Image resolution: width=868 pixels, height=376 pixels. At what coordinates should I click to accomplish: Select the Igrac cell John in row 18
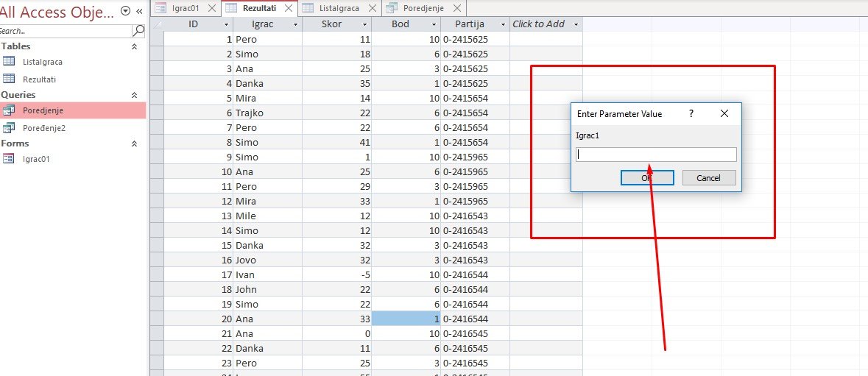[x=268, y=289]
